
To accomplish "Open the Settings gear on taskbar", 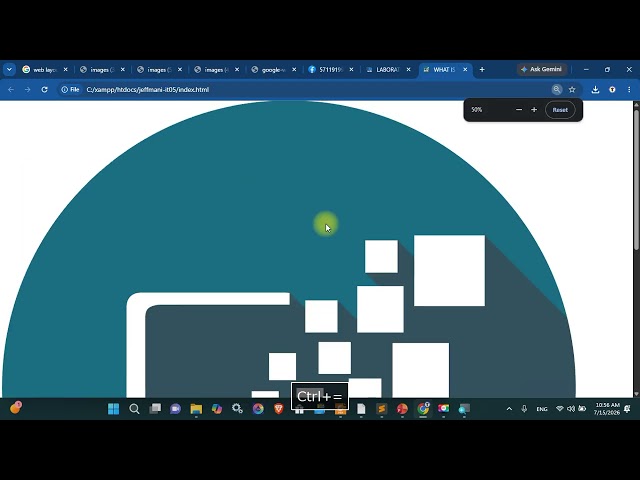I will 237,409.
